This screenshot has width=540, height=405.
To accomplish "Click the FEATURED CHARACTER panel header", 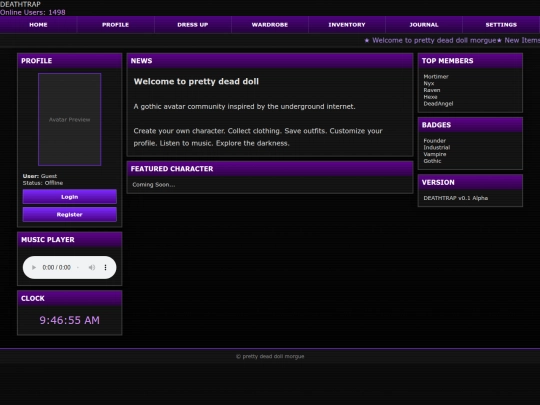I will coord(270,169).
